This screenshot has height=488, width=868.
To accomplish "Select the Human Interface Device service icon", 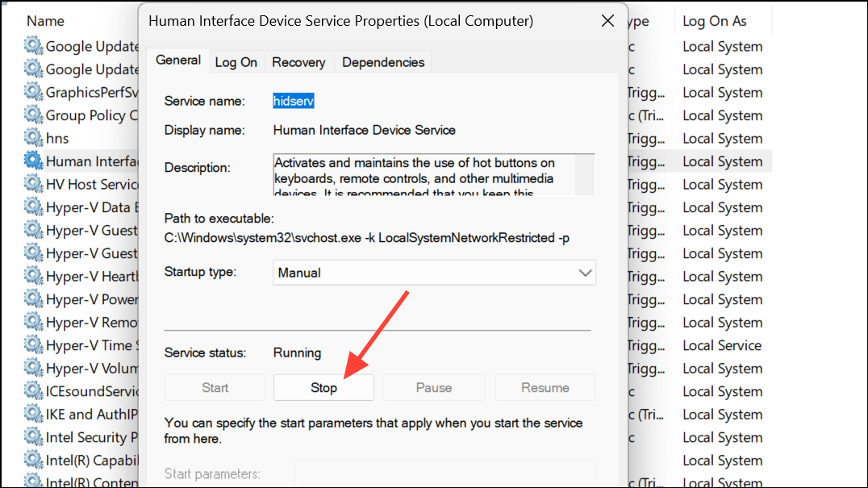I will pos(33,161).
